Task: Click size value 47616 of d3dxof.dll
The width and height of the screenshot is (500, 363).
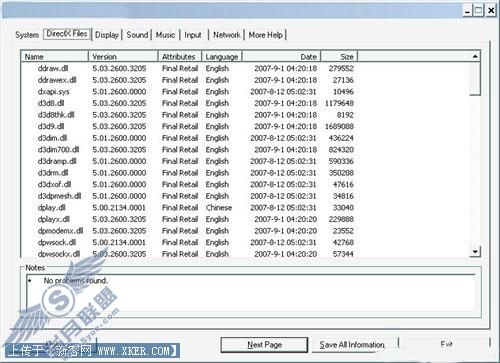Action: pos(343,184)
